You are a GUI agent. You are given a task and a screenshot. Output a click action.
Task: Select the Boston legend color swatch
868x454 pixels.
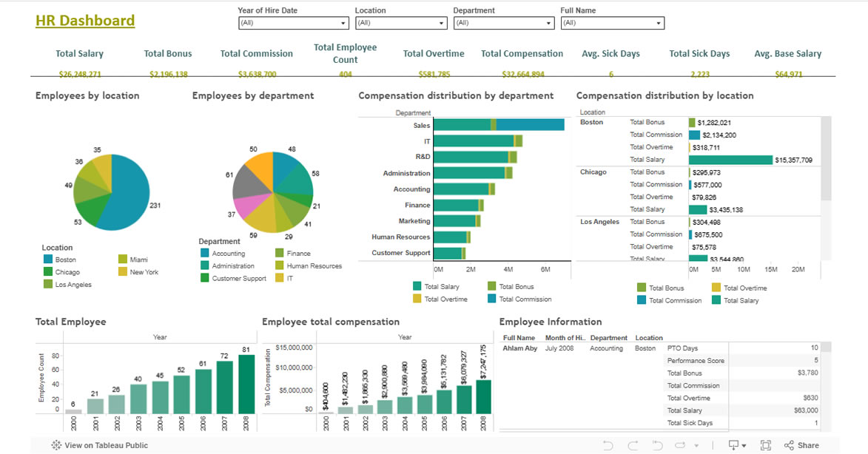(48, 260)
